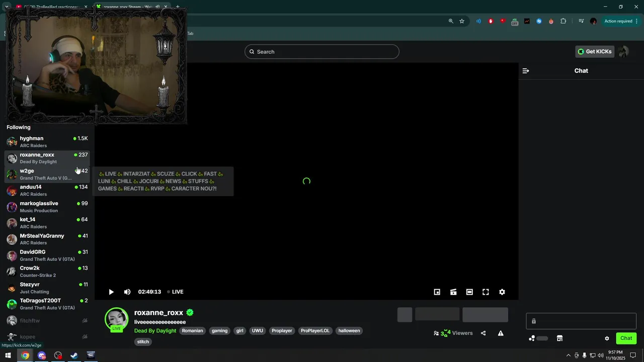644x362 pixels.
Task: Open markoglasslive Music Production channel
Action: [47, 207]
